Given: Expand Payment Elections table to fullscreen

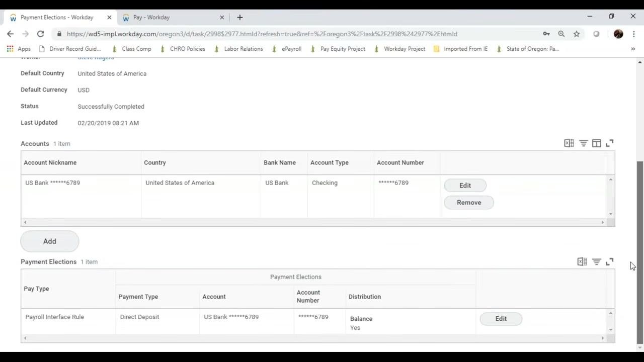Looking at the screenshot, I should pyautogui.click(x=610, y=261).
